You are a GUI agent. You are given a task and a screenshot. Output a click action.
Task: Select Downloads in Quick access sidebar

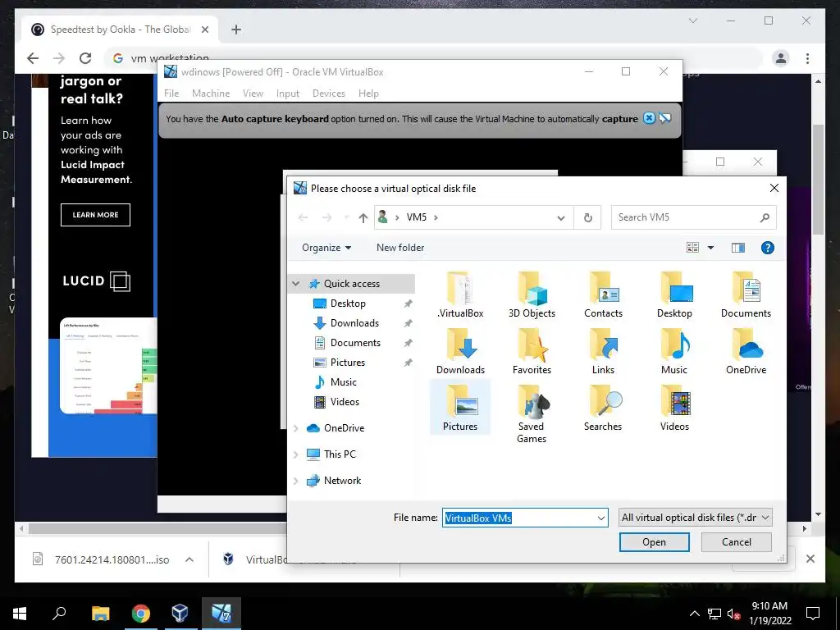(x=354, y=323)
